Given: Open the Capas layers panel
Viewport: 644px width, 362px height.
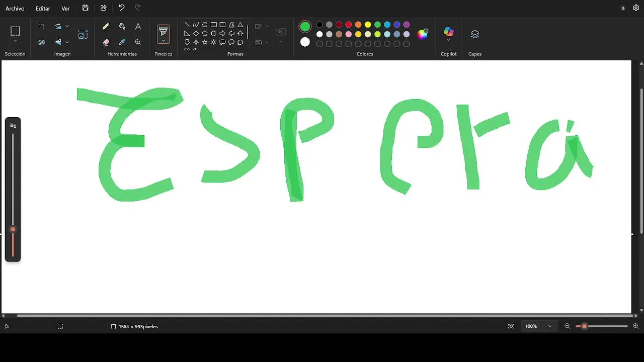Looking at the screenshot, I should (x=475, y=34).
